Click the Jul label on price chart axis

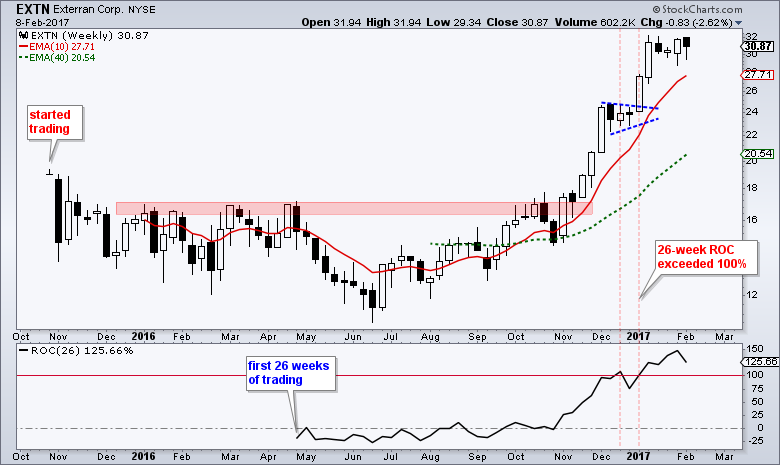(x=390, y=337)
